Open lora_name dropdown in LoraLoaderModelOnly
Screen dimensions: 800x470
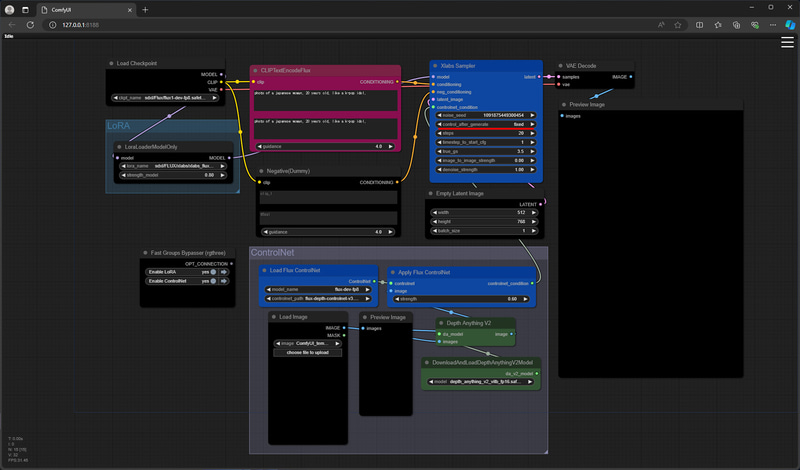pyautogui.click(x=173, y=166)
